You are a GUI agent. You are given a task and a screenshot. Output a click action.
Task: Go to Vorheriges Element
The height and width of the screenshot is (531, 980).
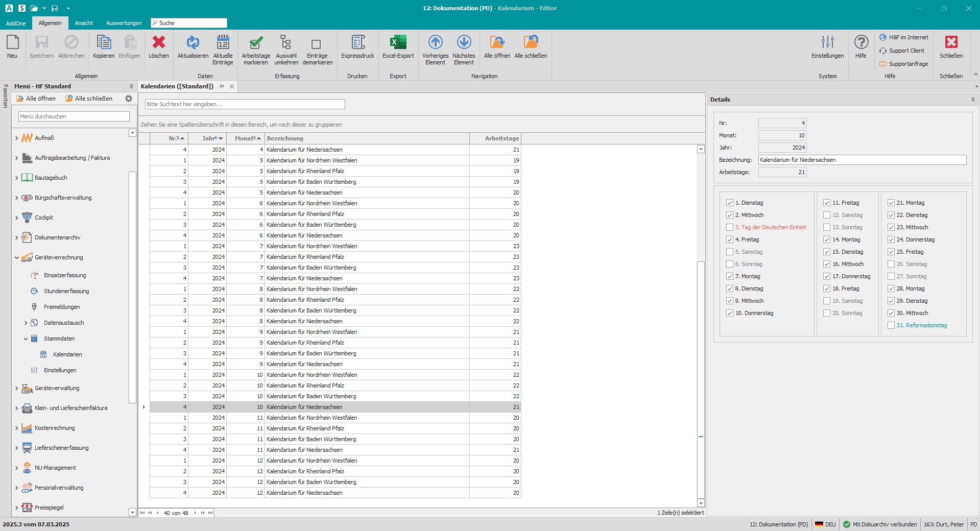click(435, 43)
